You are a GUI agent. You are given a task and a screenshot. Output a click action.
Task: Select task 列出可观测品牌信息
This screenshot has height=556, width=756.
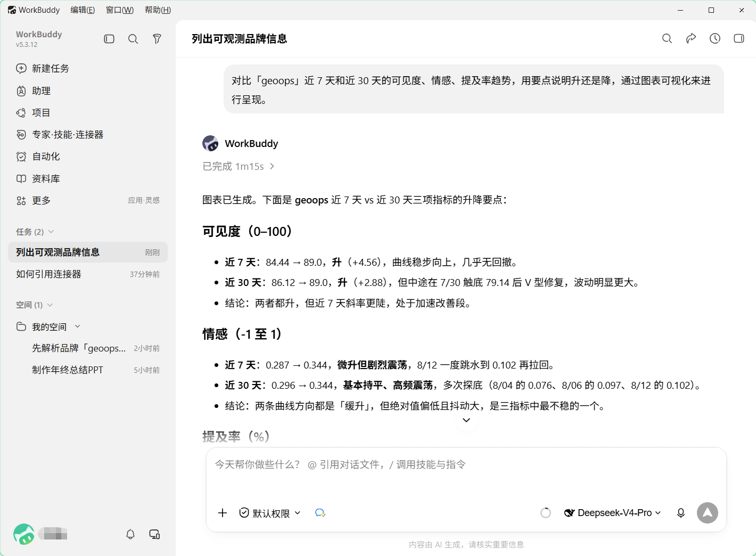(x=88, y=252)
